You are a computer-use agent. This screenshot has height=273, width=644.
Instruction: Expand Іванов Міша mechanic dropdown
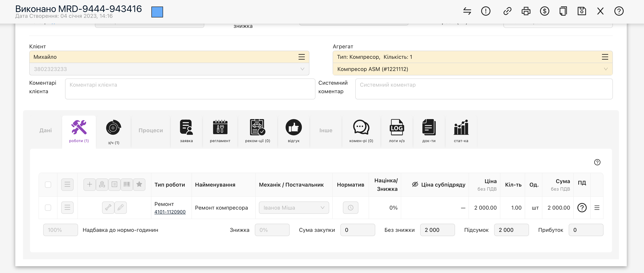(x=294, y=208)
